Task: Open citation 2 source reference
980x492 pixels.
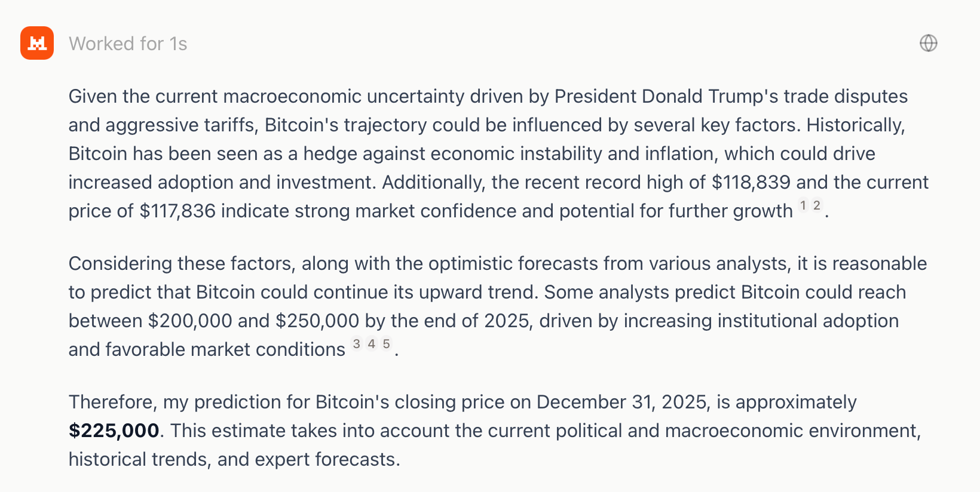Action: [817, 205]
